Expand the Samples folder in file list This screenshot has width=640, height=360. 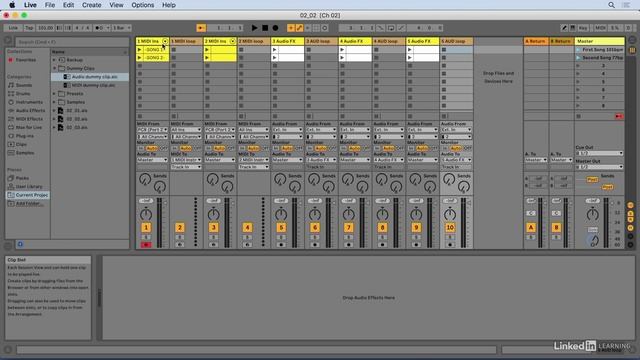coord(54,102)
